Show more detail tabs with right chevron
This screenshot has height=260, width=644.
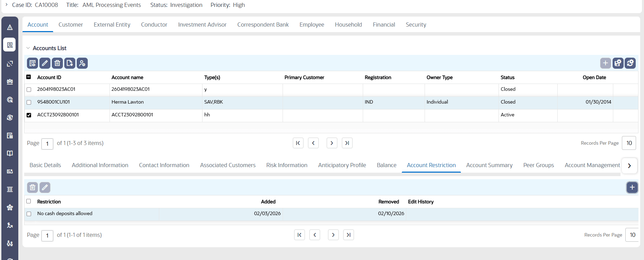(x=629, y=166)
